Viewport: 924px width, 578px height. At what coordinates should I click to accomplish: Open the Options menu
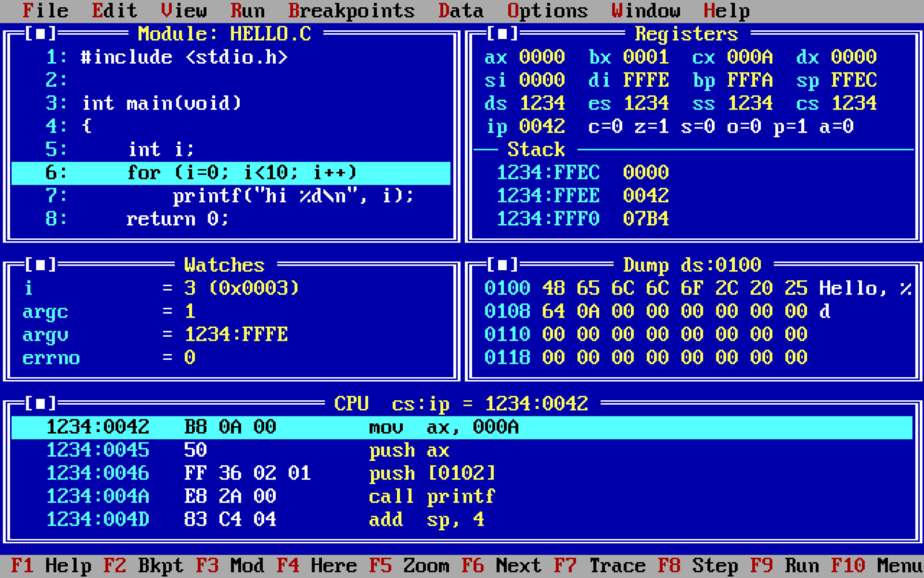[548, 11]
